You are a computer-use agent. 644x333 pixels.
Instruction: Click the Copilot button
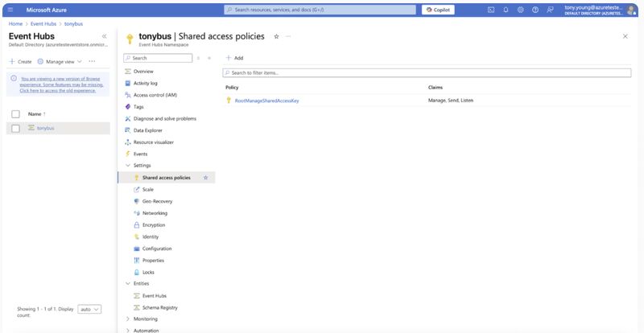(x=438, y=10)
